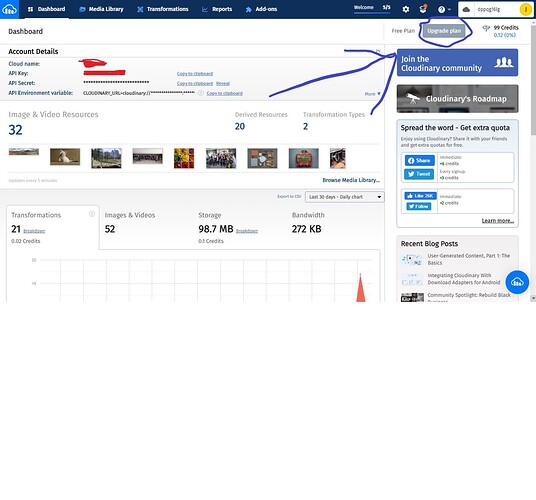Open the Browse Media Library link
536x500 pixels.
click(351, 180)
